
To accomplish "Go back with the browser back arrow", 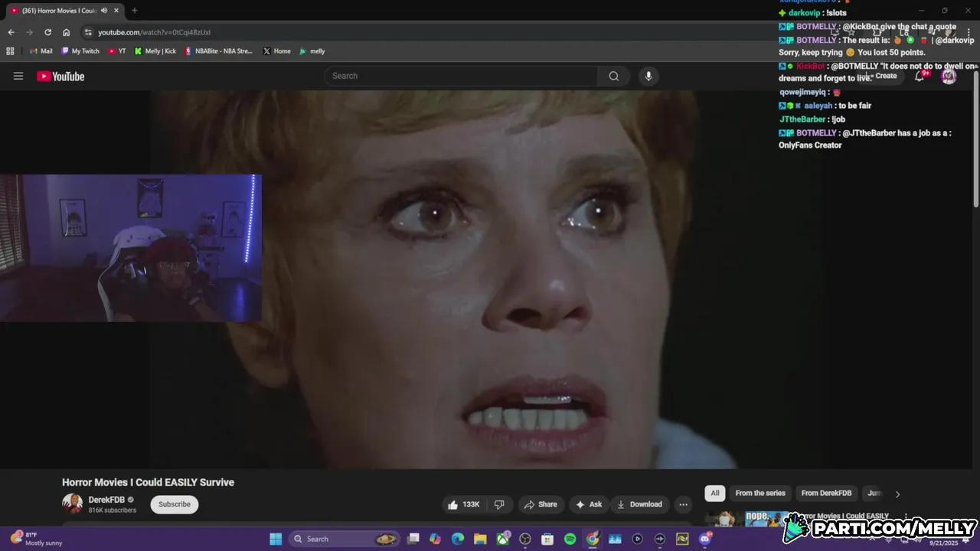I will click(11, 32).
